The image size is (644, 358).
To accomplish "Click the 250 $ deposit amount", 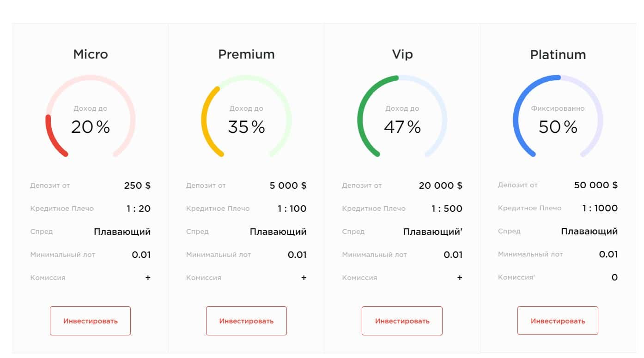I will coord(137,186).
